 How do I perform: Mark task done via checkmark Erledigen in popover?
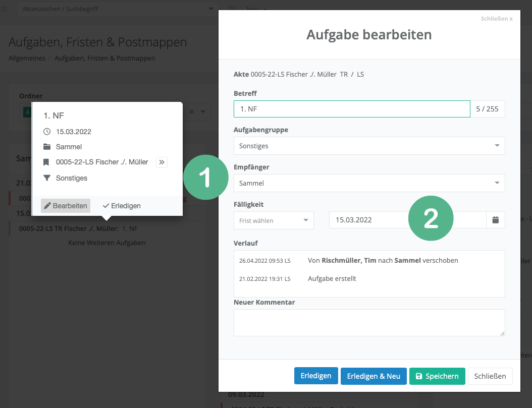(x=122, y=206)
